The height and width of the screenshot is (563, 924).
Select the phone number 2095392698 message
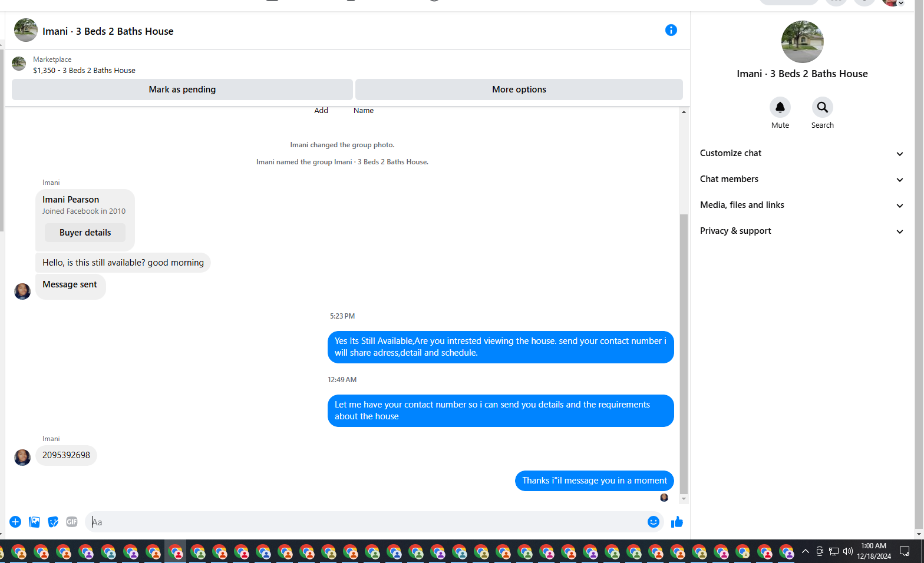(x=66, y=455)
